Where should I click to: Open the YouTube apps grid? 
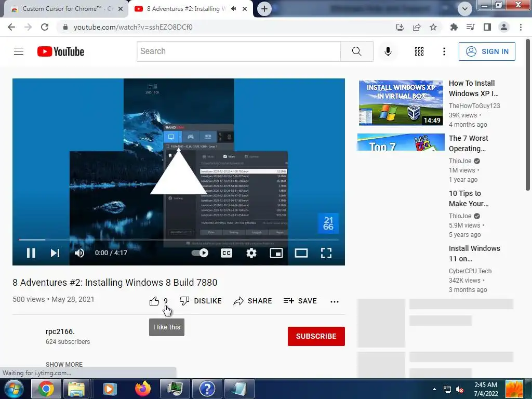419,51
